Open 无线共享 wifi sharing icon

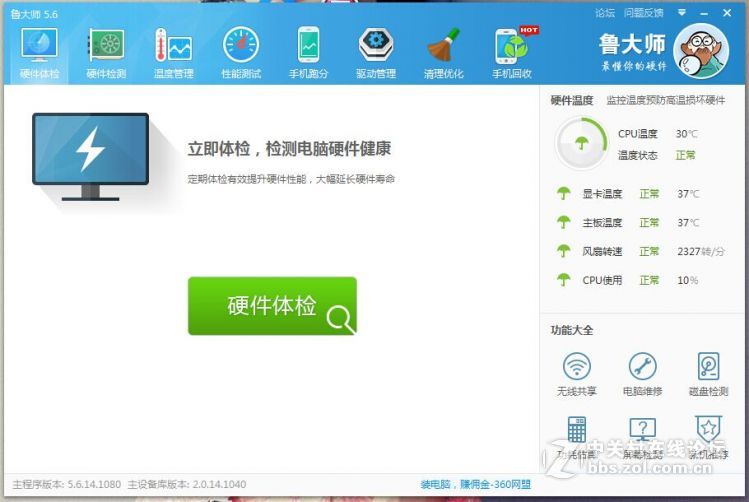[577, 366]
